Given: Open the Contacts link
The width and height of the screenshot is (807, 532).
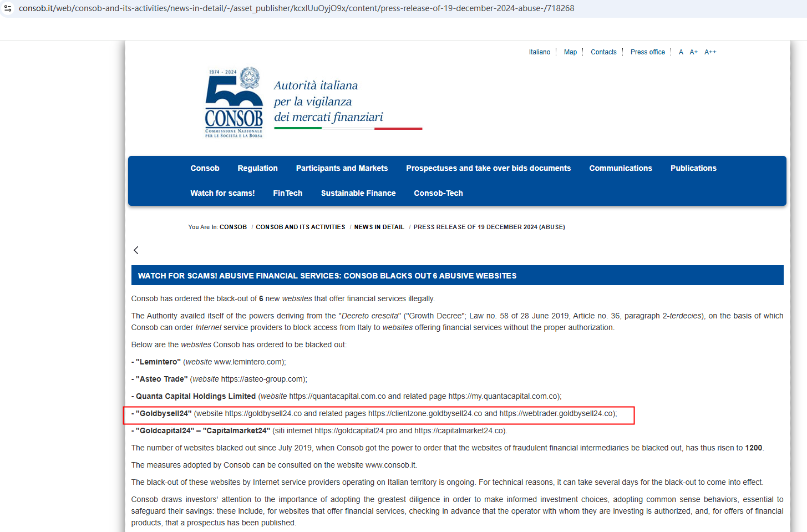Looking at the screenshot, I should [603, 52].
